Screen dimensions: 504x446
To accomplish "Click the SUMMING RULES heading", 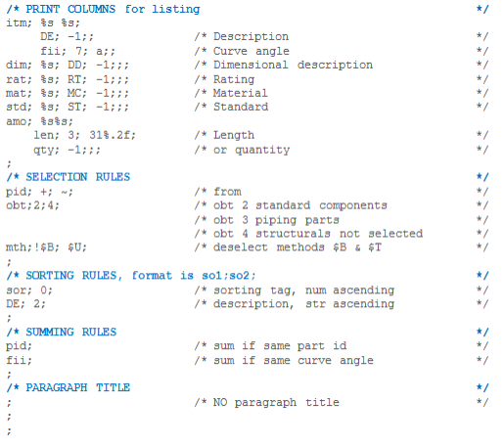I will [x=62, y=332].
